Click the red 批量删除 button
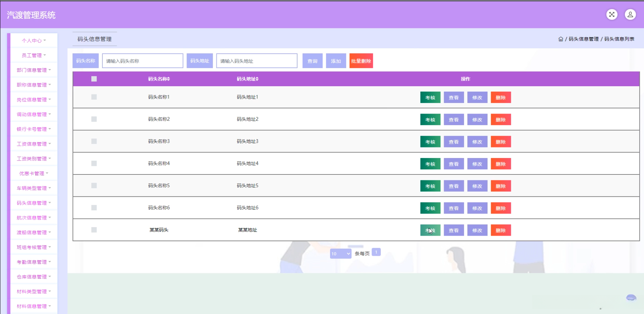This screenshot has width=644, height=314. (x=361, y=61)
